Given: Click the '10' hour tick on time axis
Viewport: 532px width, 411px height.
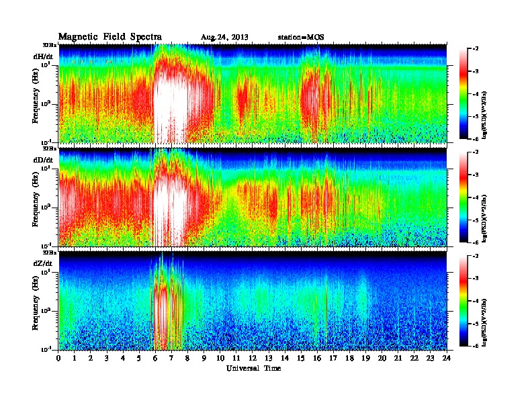Looking at the screenshot, I should 220,358.
